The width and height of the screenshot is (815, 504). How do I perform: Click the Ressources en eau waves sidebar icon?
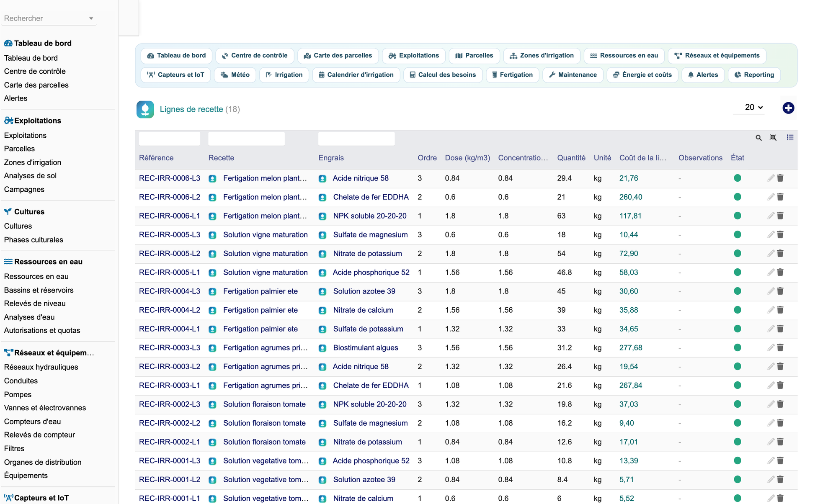click(8, 262)
